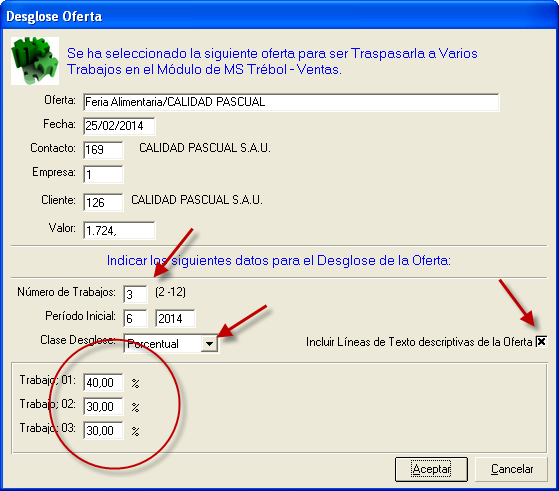The image size is (559, 491).
Task: Click the Cliente field with 126
Action: (x=103, y=203)
